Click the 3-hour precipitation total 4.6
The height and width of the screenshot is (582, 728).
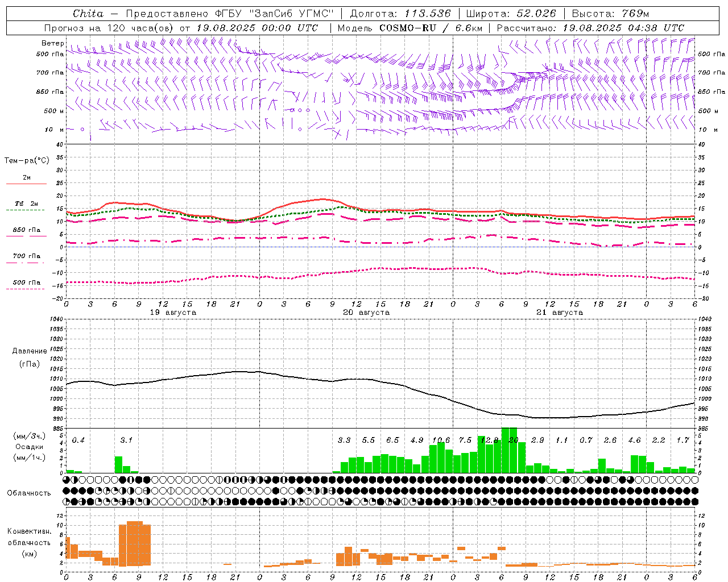[x=634, y=440]
